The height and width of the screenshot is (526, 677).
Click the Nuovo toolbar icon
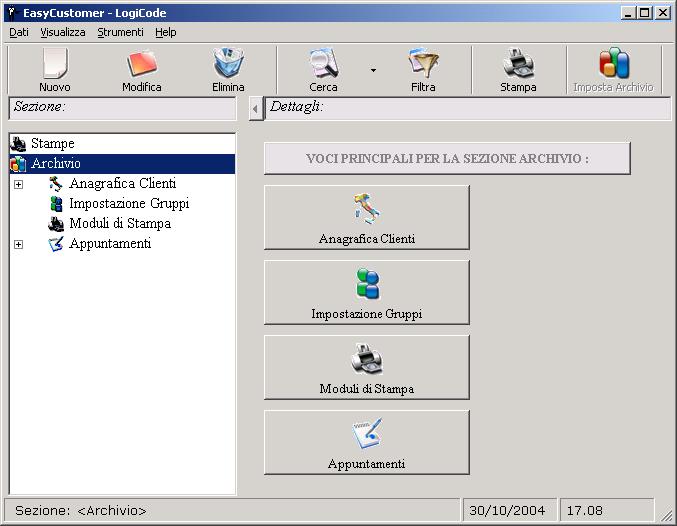(54, 65)
